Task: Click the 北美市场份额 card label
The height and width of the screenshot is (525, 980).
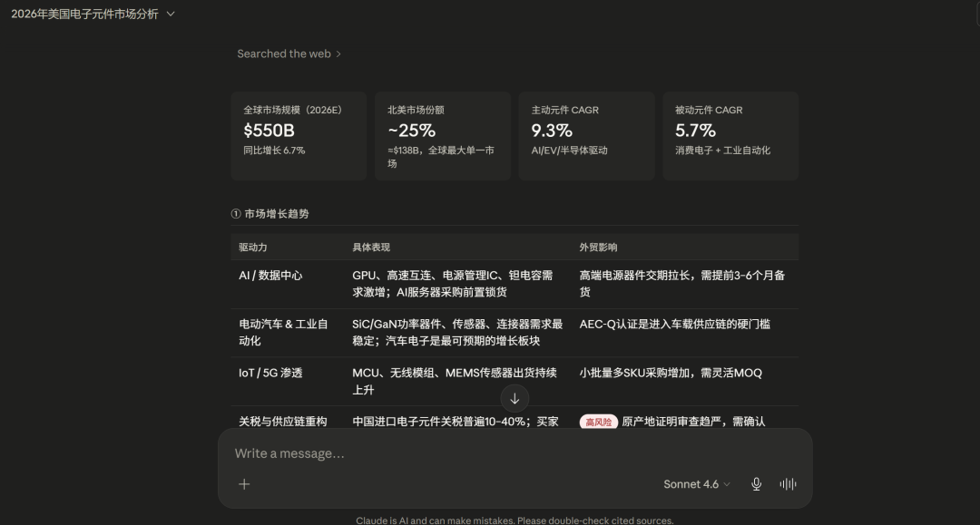Action: tap(416, 110)
